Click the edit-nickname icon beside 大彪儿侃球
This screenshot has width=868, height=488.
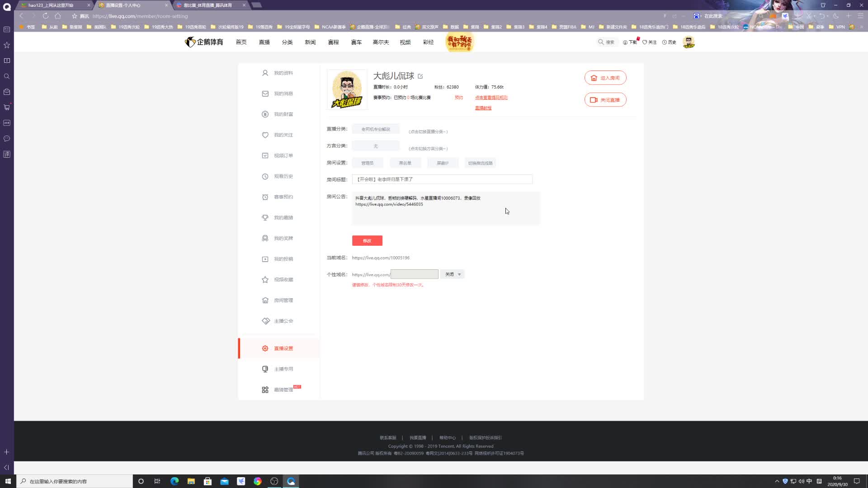click(420, 76)
